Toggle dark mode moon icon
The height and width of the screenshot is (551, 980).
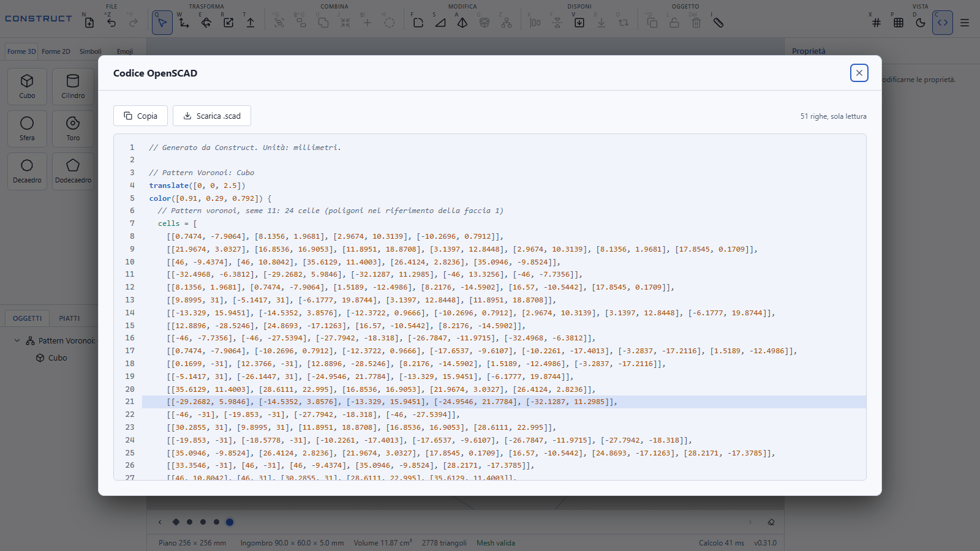(921, 23)
